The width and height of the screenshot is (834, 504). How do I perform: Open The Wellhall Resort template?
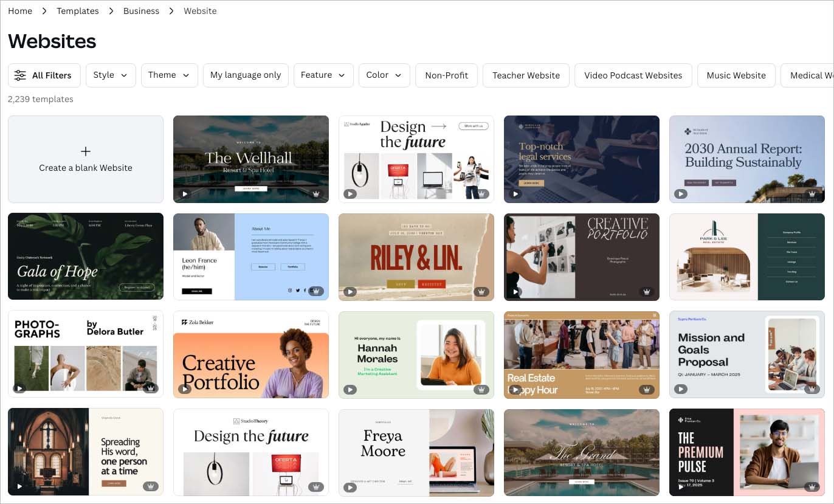[x=251, y=159]
